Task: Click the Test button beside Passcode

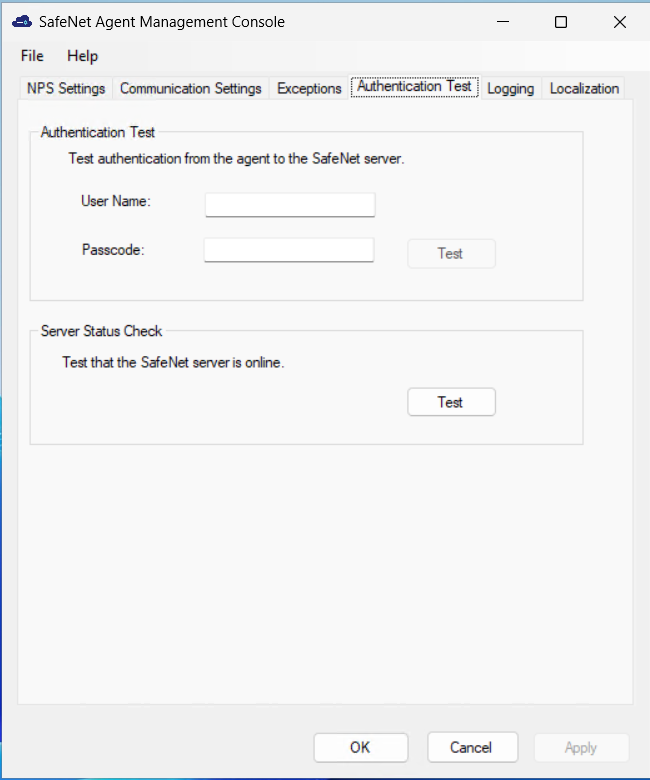Action: tap(451, 254)
